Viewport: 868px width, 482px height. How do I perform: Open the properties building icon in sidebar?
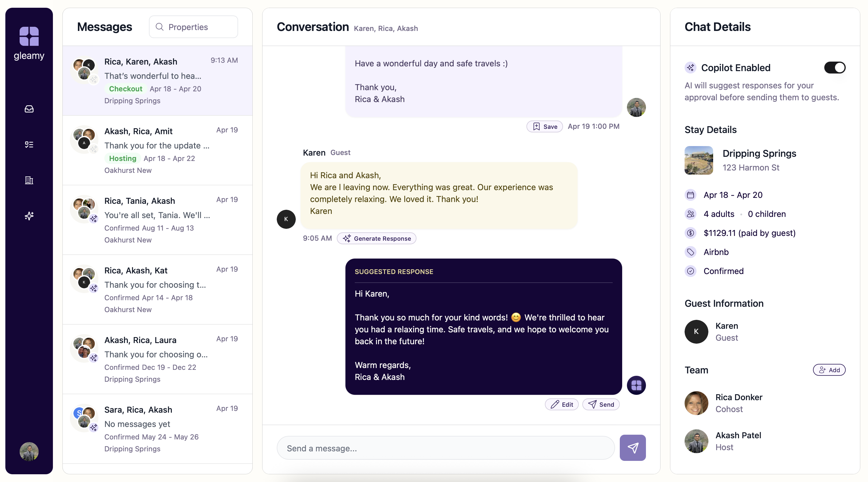click(29, 180)
